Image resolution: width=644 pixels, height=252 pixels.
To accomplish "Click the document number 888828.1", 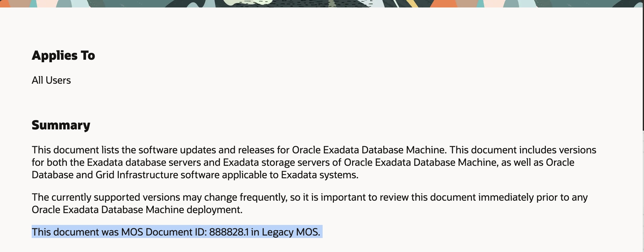I will pyautogui.click(x=229, y=232).
